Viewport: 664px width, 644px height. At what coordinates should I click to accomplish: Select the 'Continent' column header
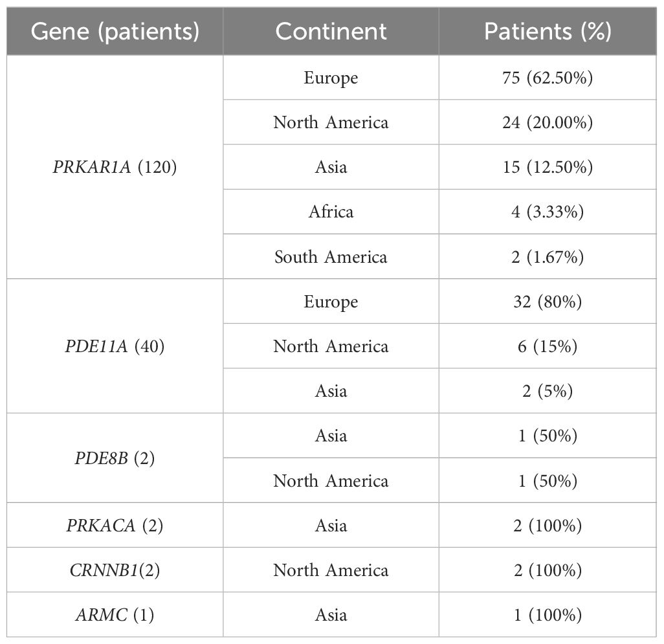click(331, 31)
